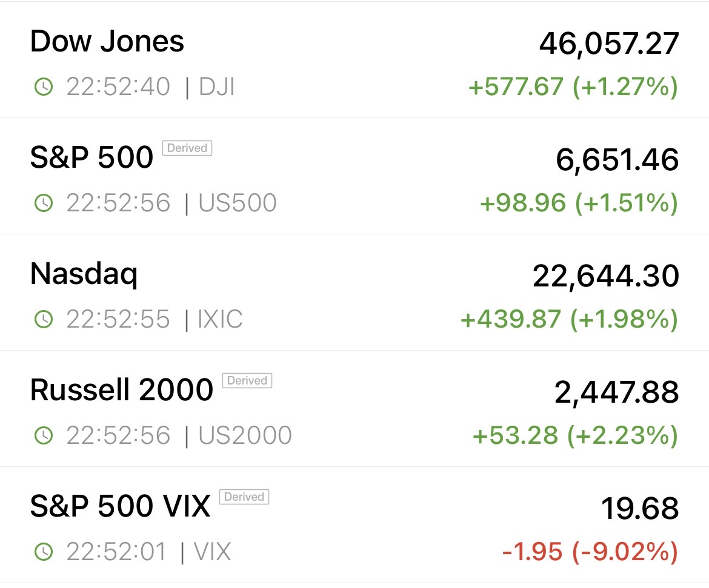709x588 pixels.
Task: Tap the VIX change -1.95 (-9.02%)
Action: tap(590, 552)
